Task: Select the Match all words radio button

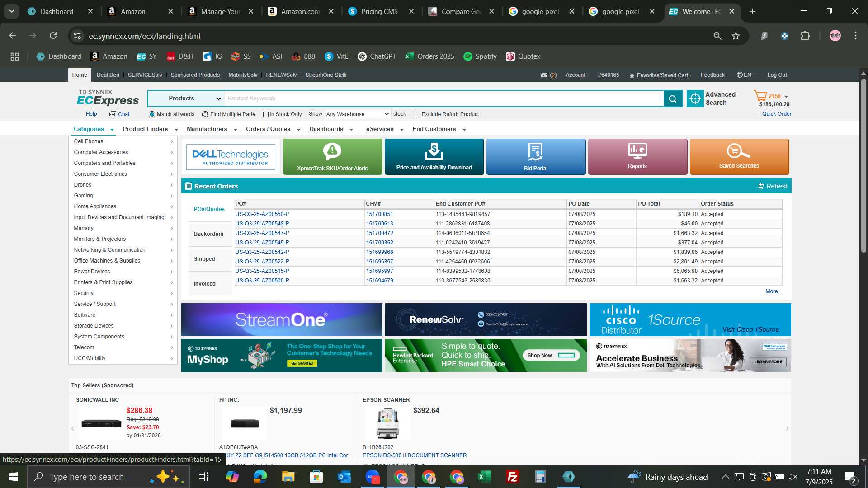Action: 152,114
